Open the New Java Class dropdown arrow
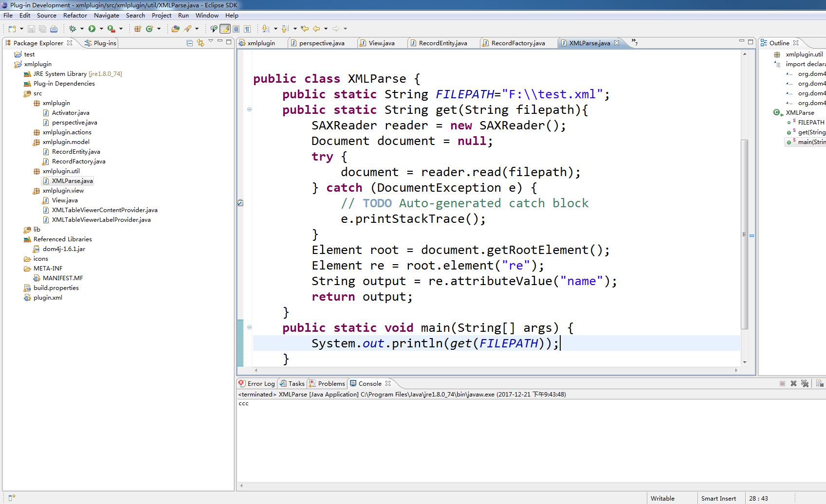The width and height of the screenshot is (826, 504). click(159, 29)
